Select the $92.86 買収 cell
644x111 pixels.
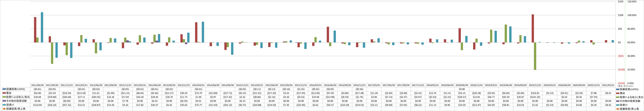(x=38, y=93)
